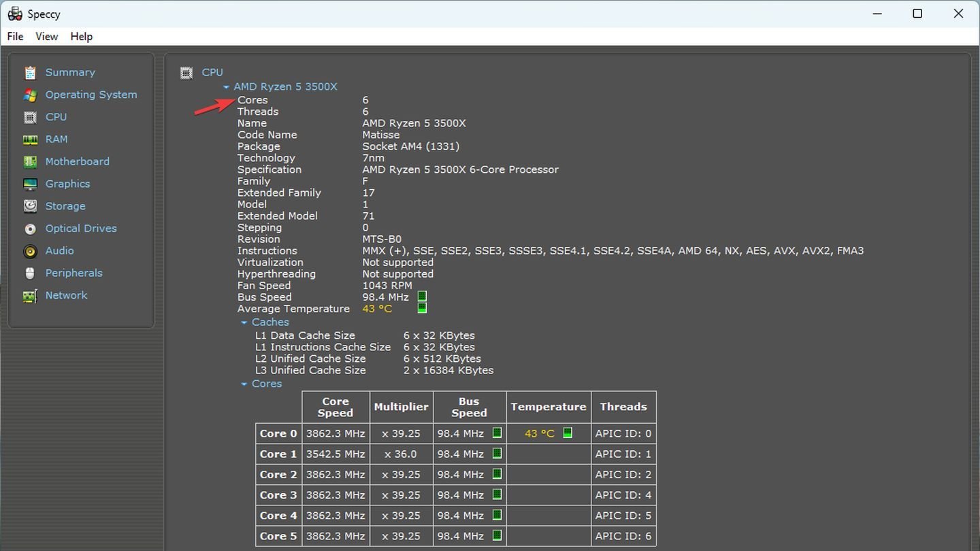980x551 pixels.
Task: Click the Multiplier column header
Action: pyautogui.click(x=401, y=407)
